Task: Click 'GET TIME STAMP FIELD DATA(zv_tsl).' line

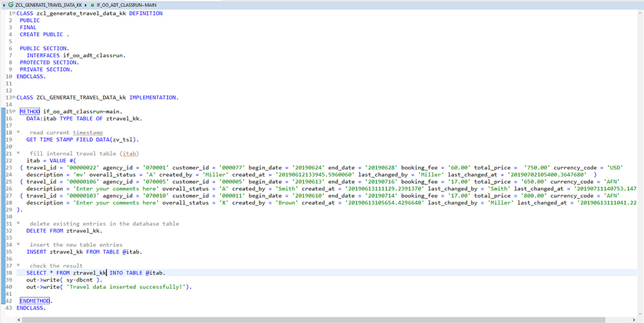Action: [83, 139]
